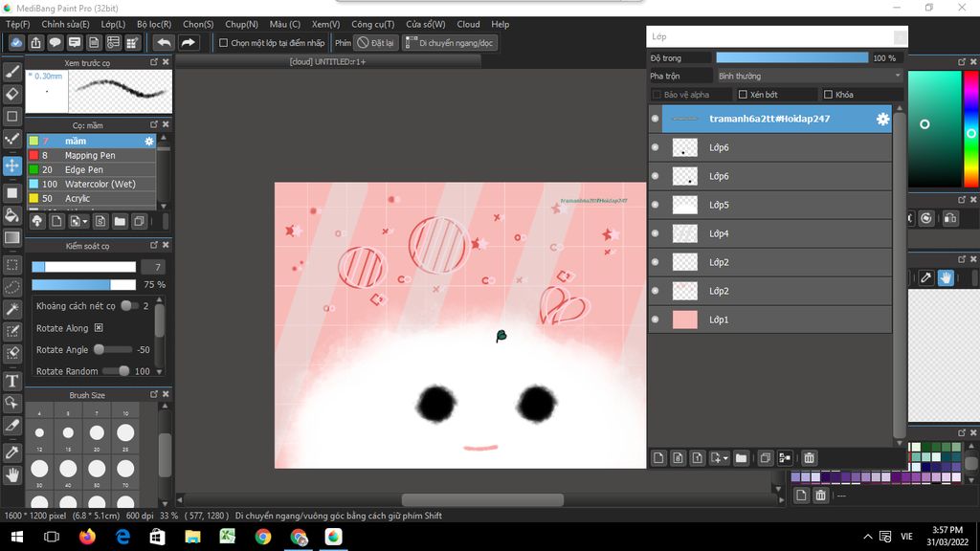The image size is (980, 551).
Task: Click the export/share toolbar icon
Action: tap(35, 42)
